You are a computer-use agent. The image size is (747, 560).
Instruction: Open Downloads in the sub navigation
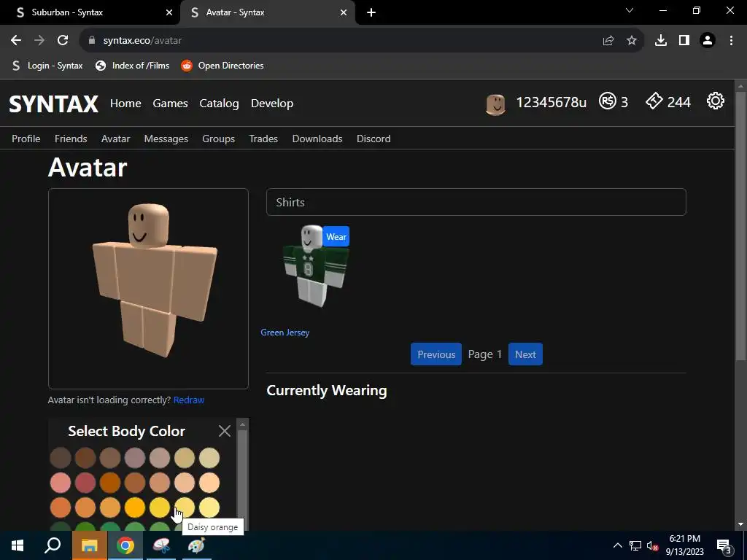click(x=317, y=139)
